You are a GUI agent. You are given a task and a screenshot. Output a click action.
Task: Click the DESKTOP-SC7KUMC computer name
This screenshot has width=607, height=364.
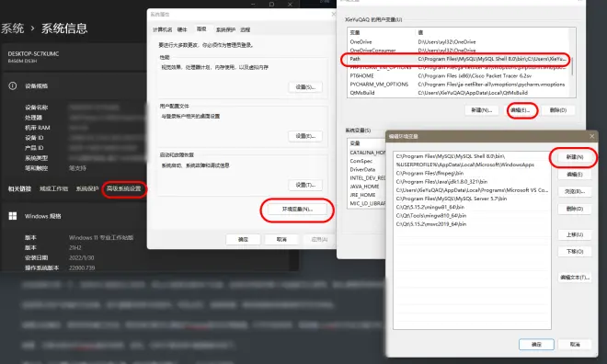(33, 53)
